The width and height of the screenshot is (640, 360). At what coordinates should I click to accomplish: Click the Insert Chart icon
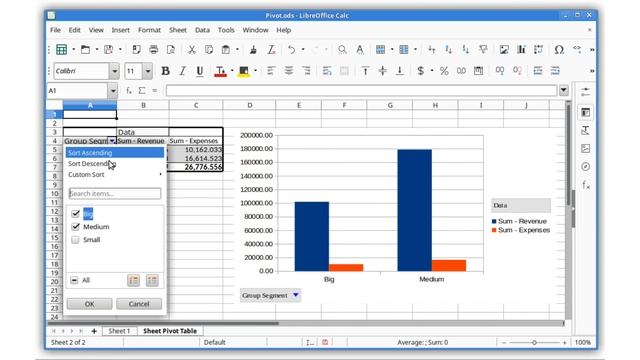pyautogui.click(x=521, y=50)
